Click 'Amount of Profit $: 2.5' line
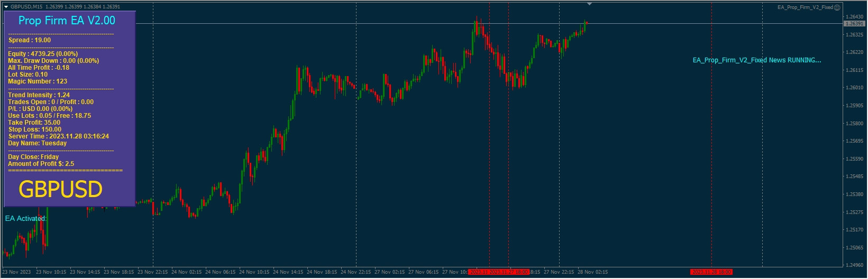Screen dimensions: 868x279 coord(41,164)
